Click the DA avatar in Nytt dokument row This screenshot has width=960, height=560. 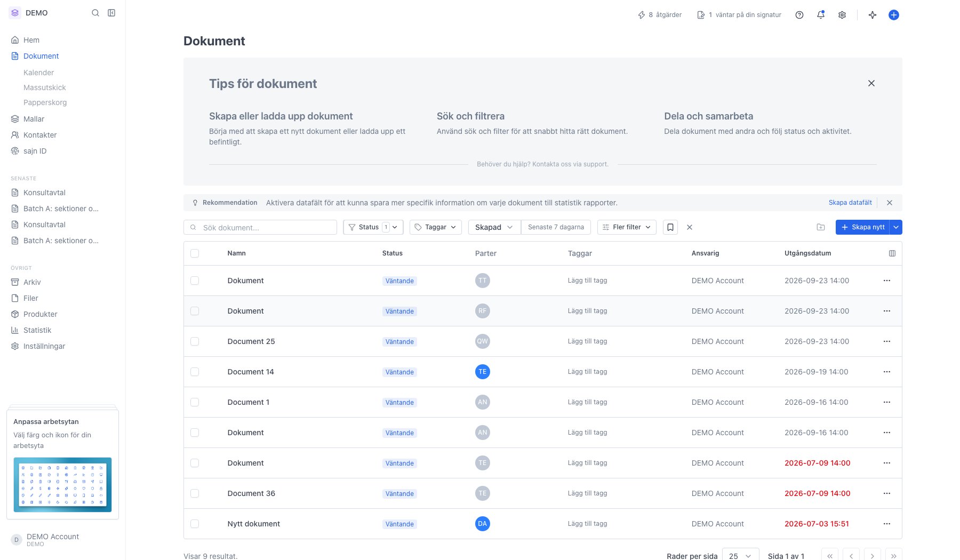[x=483, y=524]
